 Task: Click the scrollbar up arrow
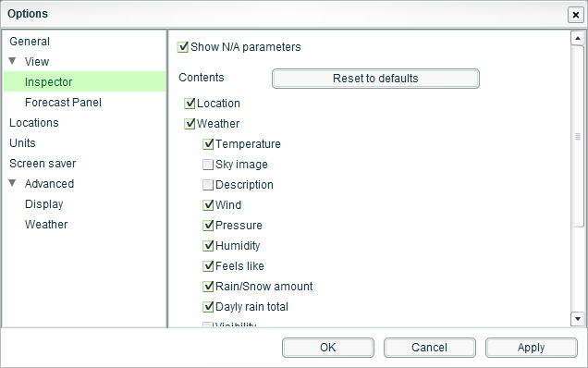(x=578, y=38)
